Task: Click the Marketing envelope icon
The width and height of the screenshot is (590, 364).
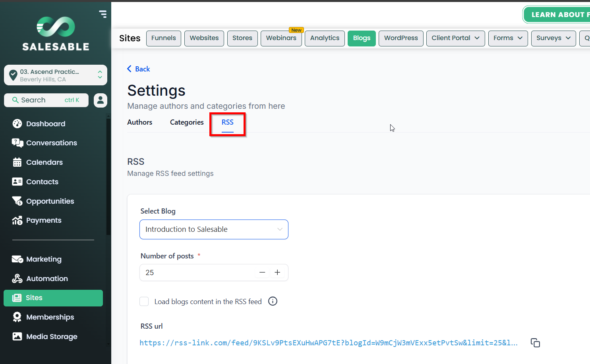Action: click(x=17, y=259)
